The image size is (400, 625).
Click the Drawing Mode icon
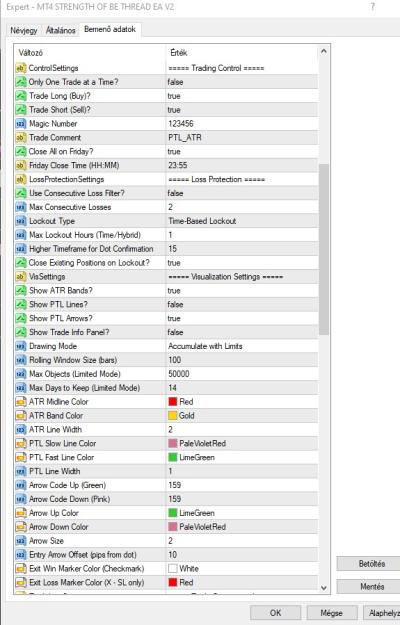21,346
